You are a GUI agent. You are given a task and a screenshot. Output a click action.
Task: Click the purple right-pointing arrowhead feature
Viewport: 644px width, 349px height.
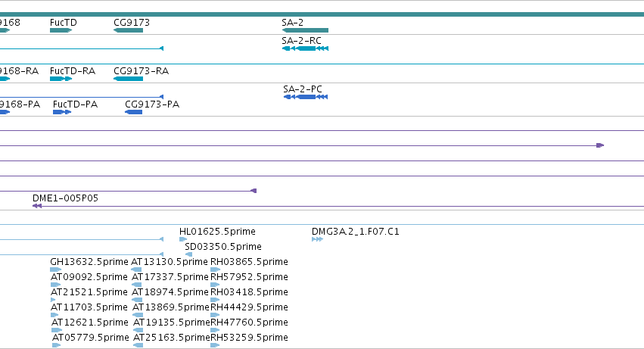click(x=600, y=145)
